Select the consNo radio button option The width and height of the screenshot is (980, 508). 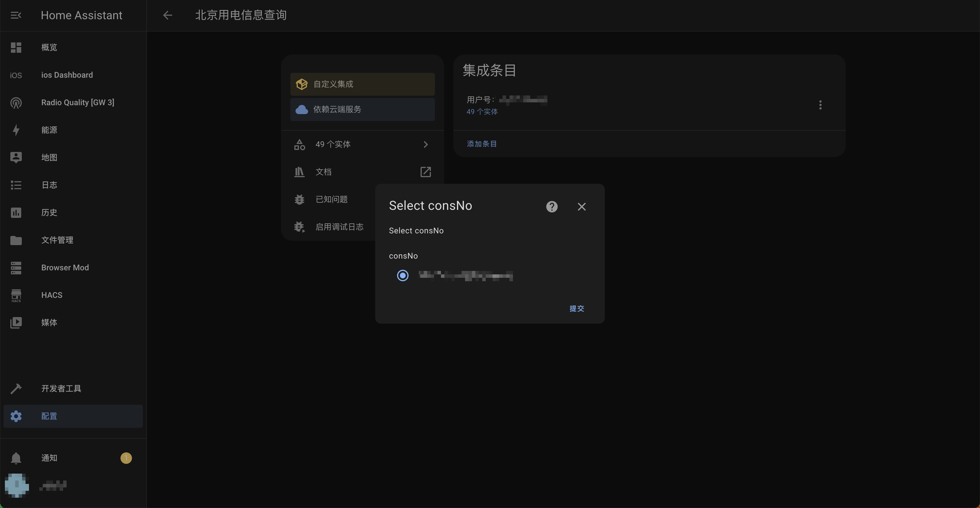pos(402,275)
